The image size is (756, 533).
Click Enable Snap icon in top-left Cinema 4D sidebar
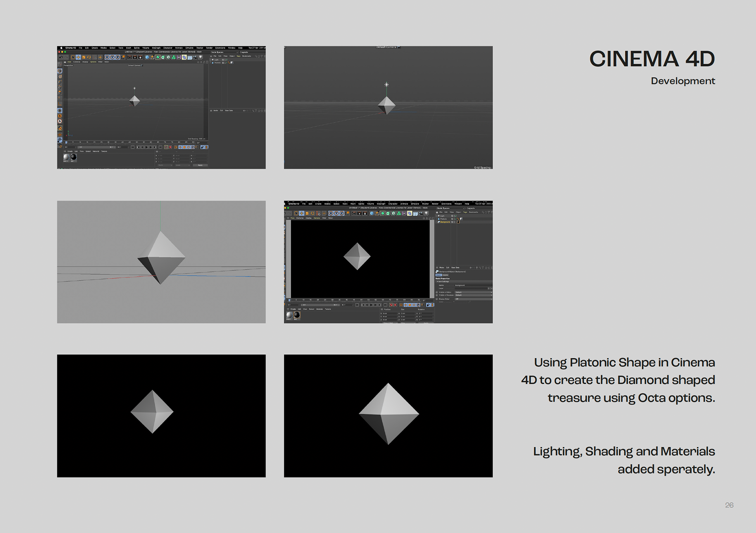click(60, 128)
